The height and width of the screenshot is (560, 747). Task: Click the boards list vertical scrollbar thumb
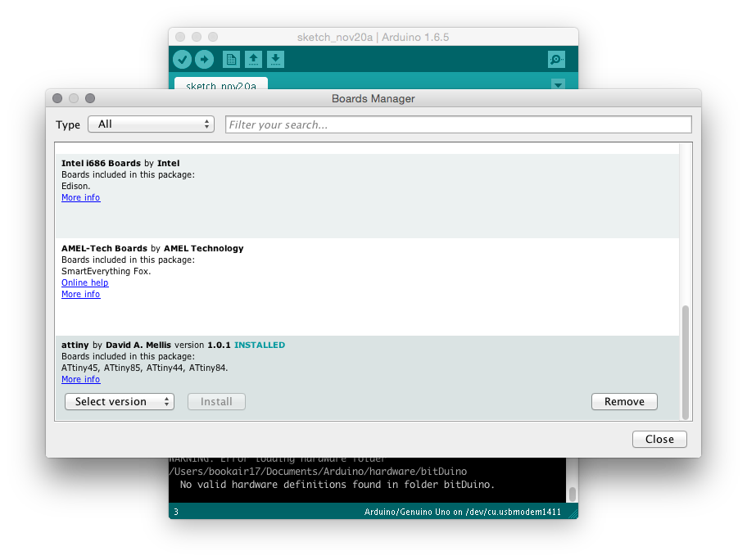(686, 363)
